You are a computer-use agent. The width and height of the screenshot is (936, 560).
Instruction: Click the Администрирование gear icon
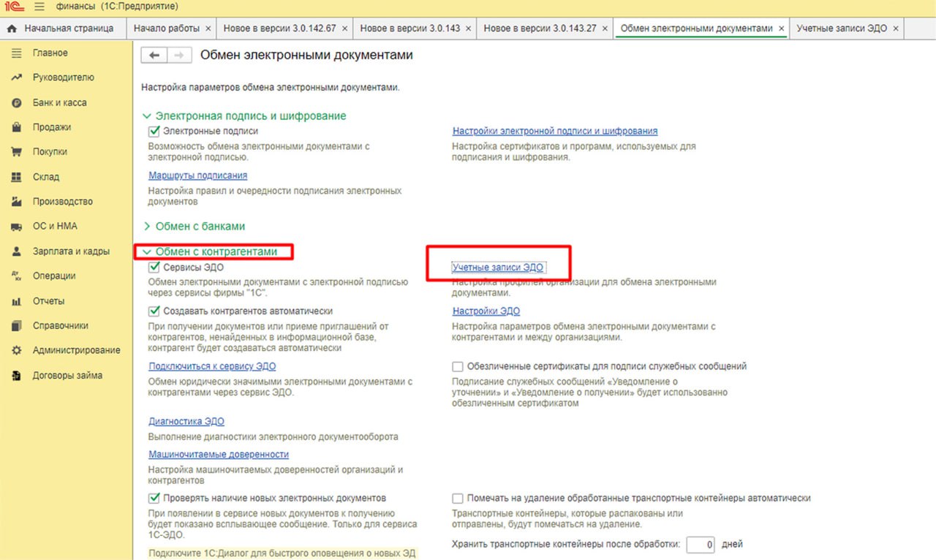pos(17,350)
